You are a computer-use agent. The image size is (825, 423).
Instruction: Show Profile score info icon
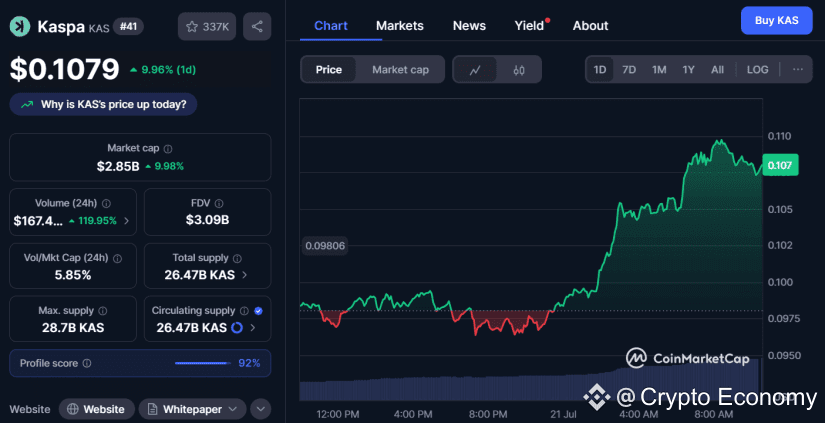[x=87, y=363]
